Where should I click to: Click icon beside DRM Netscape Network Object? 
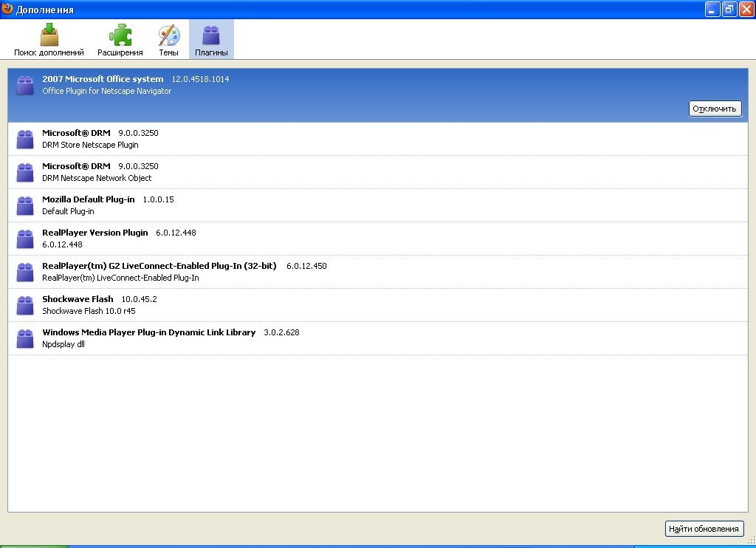25,172
